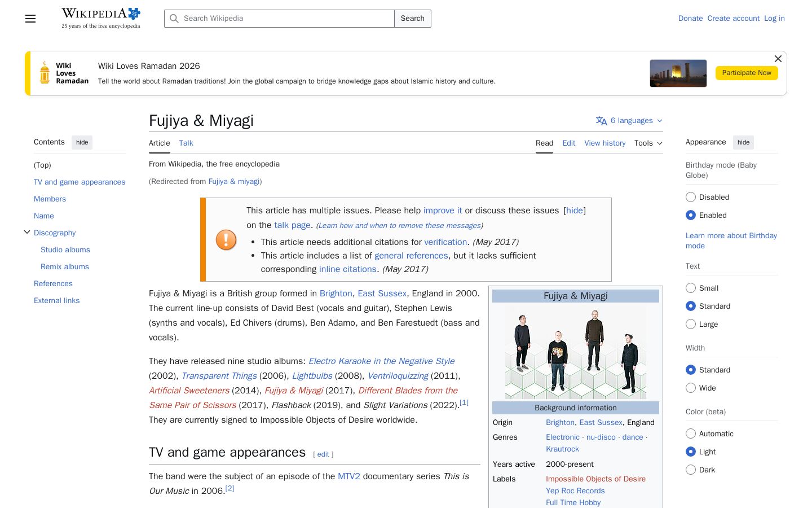Open Electro Karaoke in the Negative Style link
This screenshot has width=812, height=508.
tap(381, 361)
